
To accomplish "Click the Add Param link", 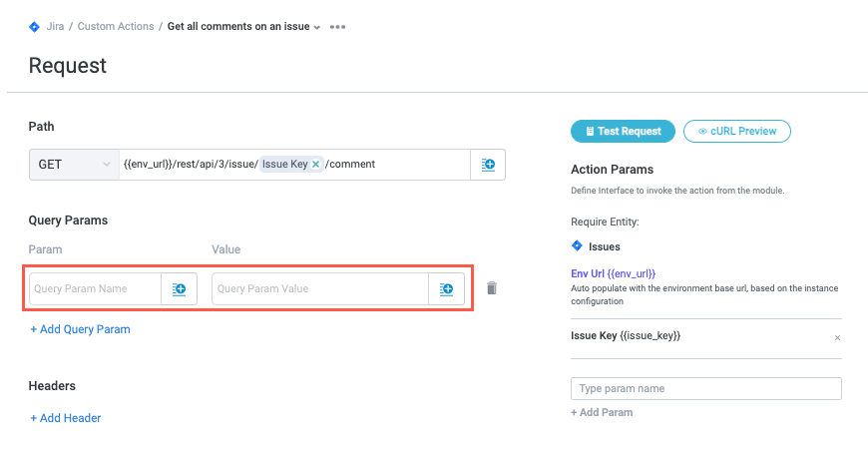I will pos(602,412).
